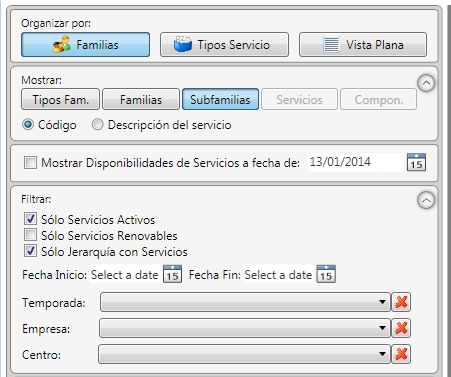
Task: Open the Fecha Fin calendar picker
Action: [x=326, y=274]
